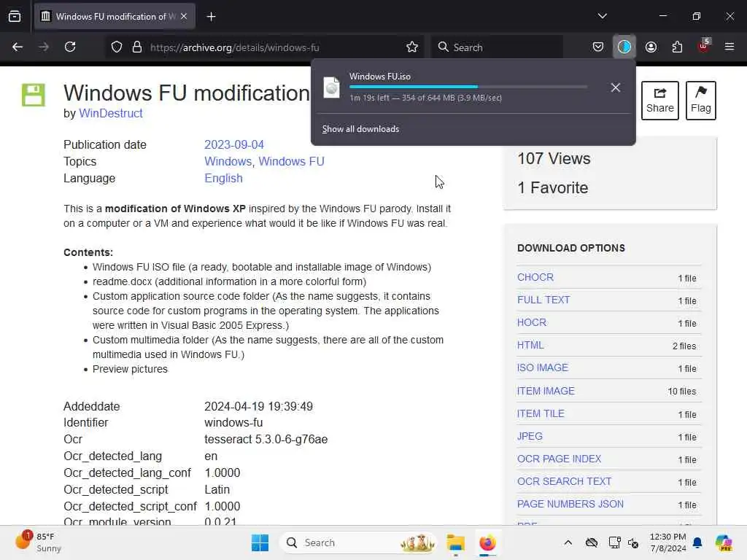Viewport: 747px width, 560px height.
Task: Open the uBlock extension icon with badge
Action: click(704, 46)
